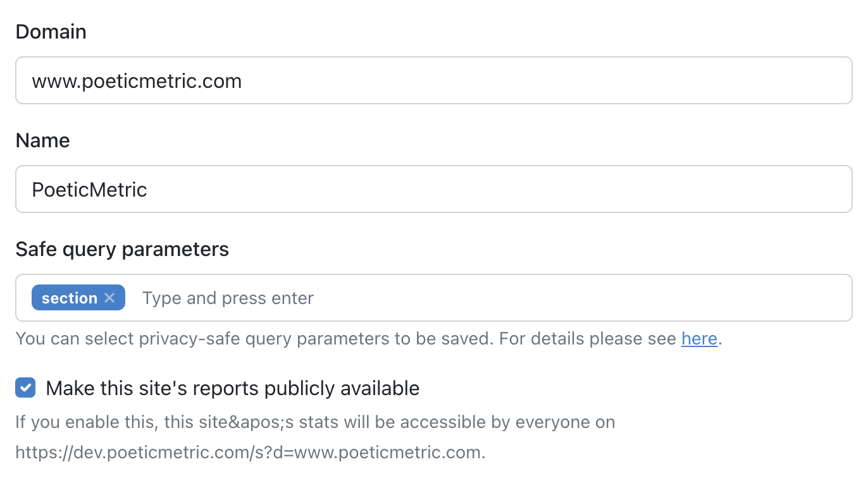
Task: Click the Domain label above the domain field
Action: [x=51, y=31]
